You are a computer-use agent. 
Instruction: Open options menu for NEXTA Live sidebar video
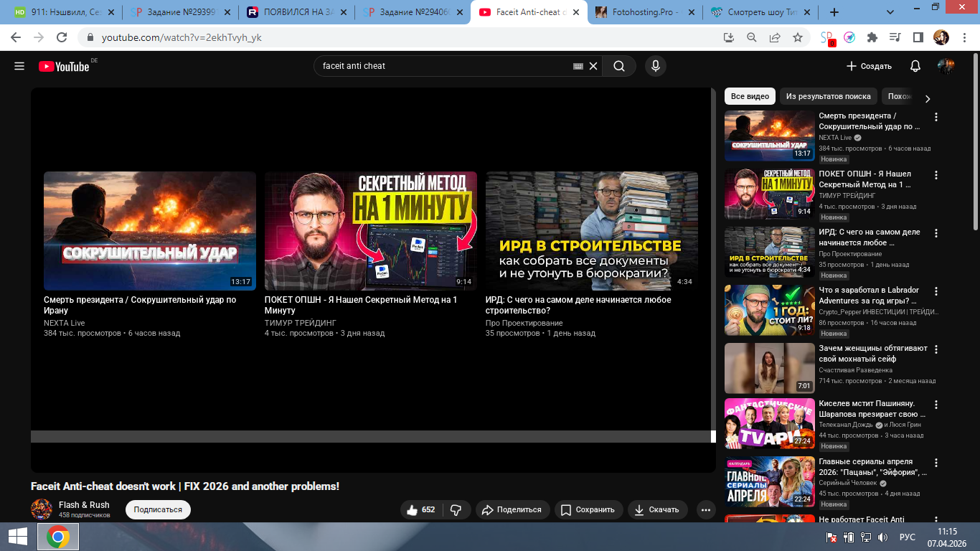coord(936,117)
